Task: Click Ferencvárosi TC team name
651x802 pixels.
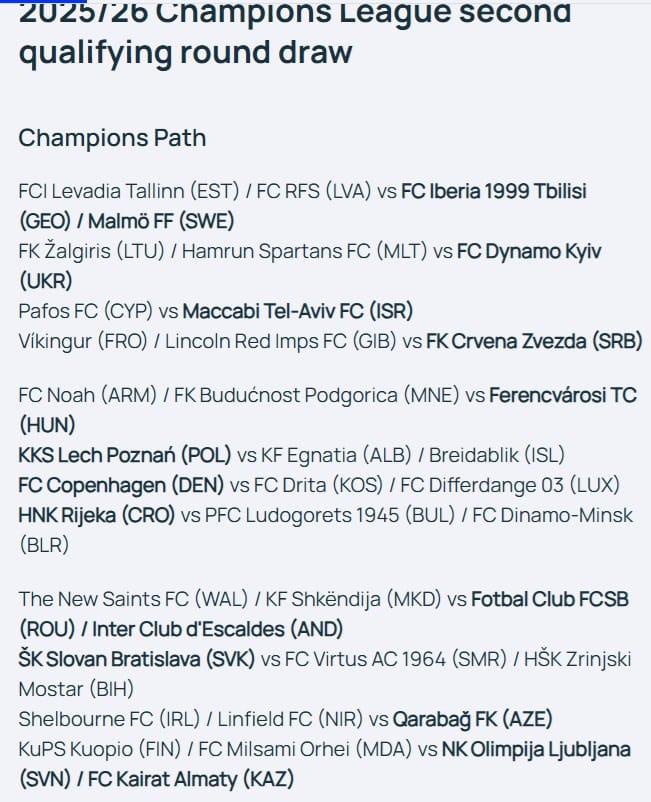Action: coord(563,395)
